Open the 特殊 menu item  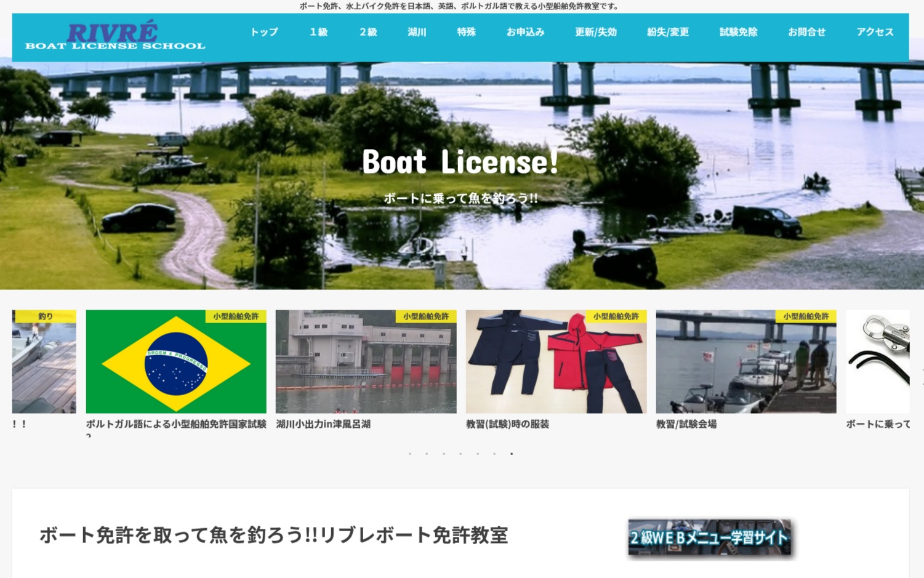[466, 32]
